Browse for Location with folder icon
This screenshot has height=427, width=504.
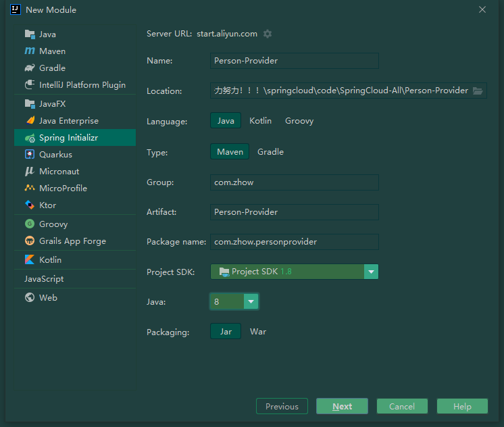(x=478, y=91)
